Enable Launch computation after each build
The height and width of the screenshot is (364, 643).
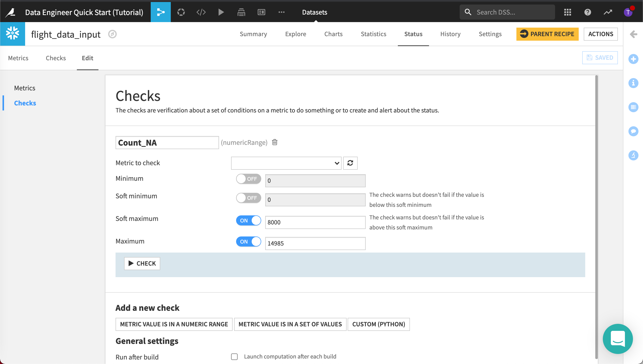234,357
